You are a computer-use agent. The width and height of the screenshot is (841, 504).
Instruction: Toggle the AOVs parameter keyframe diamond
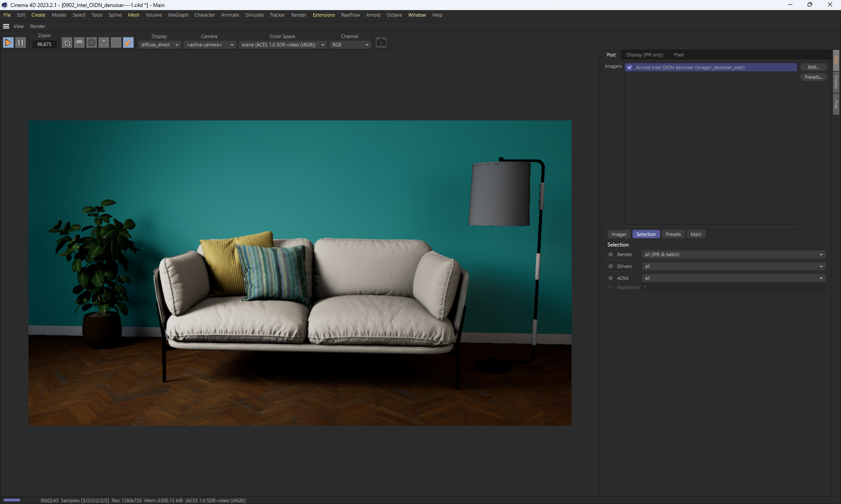[611, 278]
